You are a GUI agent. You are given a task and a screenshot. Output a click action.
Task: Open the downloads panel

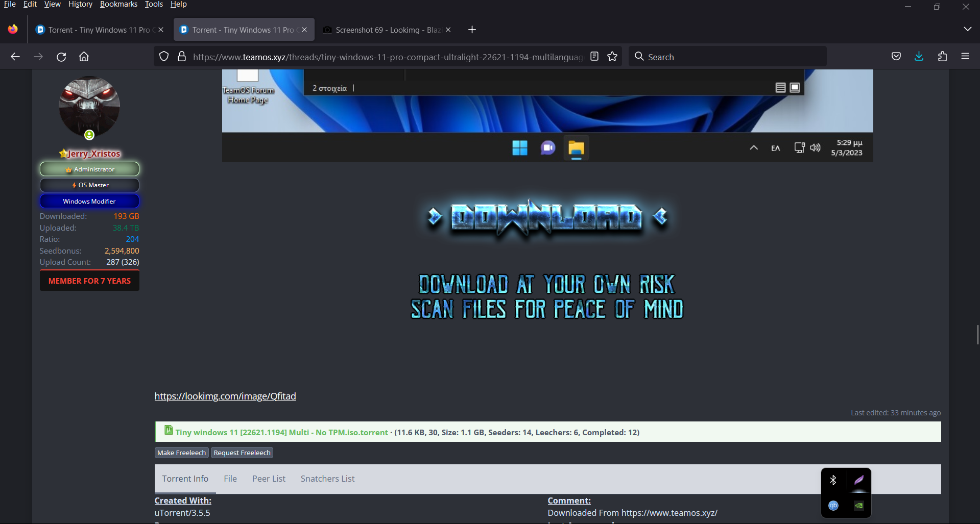pyautogui.click(x=919, y=57)
